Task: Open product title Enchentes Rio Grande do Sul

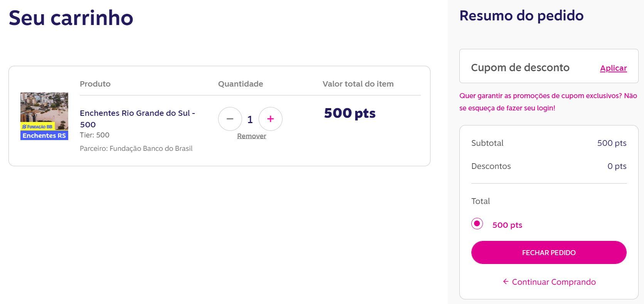Action: tap(138, 119)
